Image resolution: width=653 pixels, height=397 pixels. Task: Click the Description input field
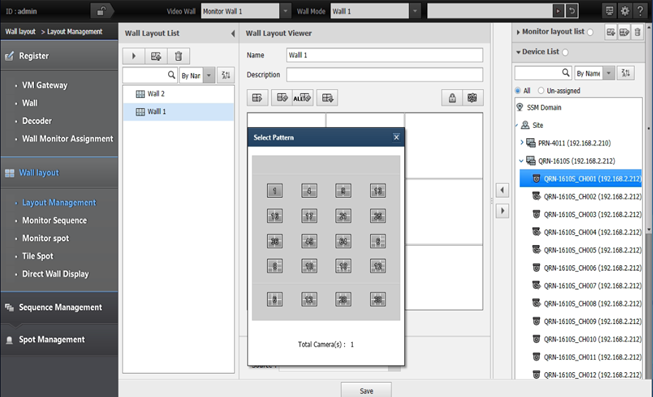pyautogui.click(x=384, y=75)
